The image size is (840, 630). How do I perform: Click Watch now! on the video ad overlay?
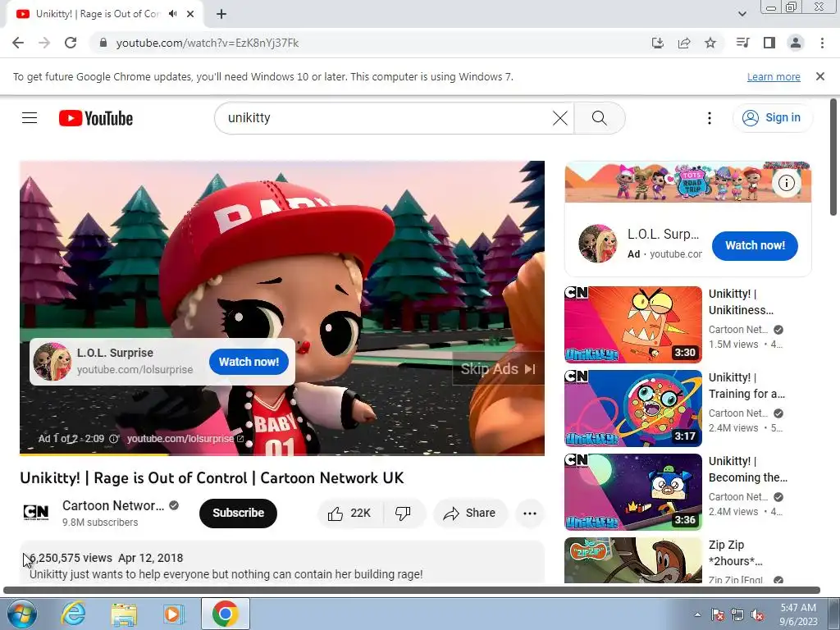coord(249,362)
